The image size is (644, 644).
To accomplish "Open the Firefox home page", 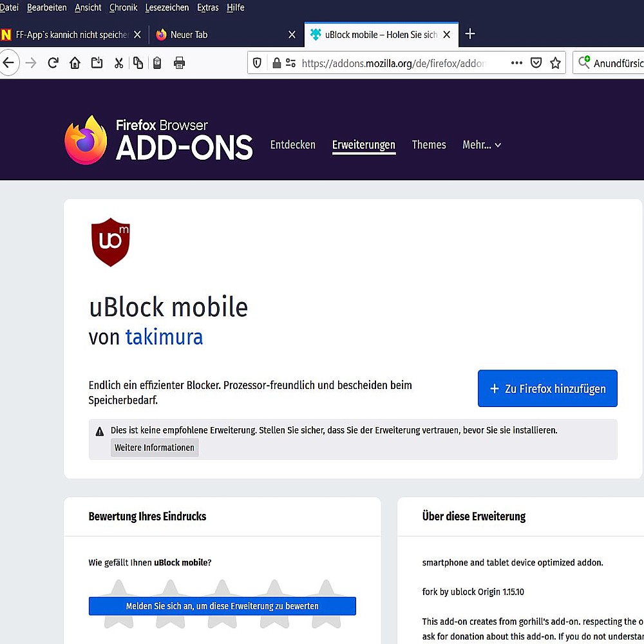I will click(x=75, y=63).
